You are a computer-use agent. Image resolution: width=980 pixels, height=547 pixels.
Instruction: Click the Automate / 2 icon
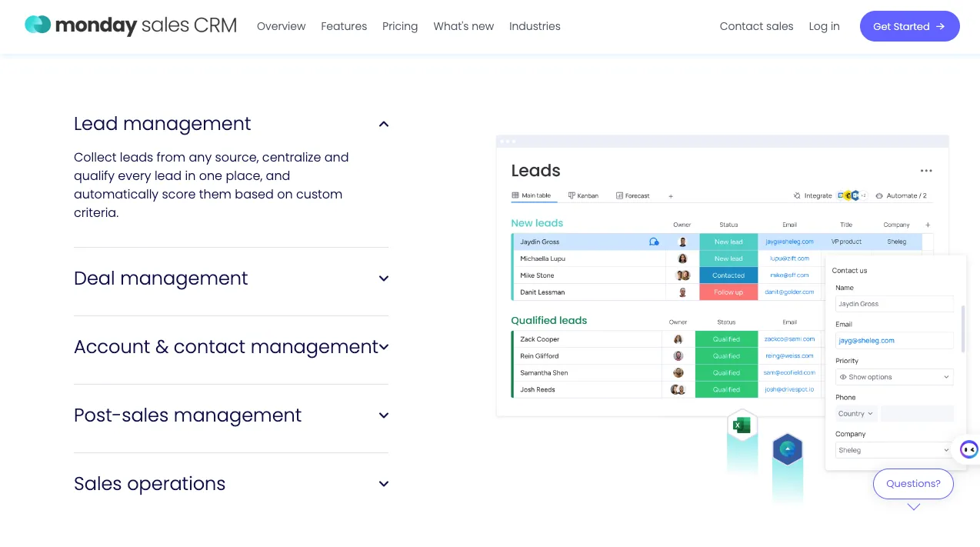(879, 195)
